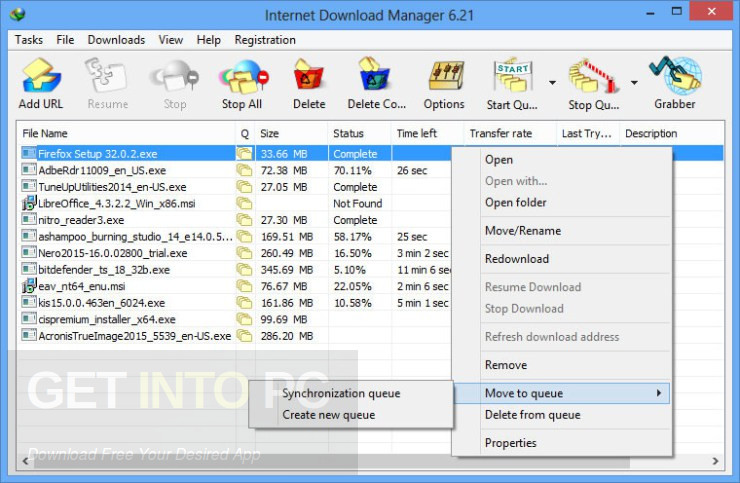This screenshot has width=740, height=483.
Task: Select the nitro_reader3.exe file name
Action: [x=81, y=220]
